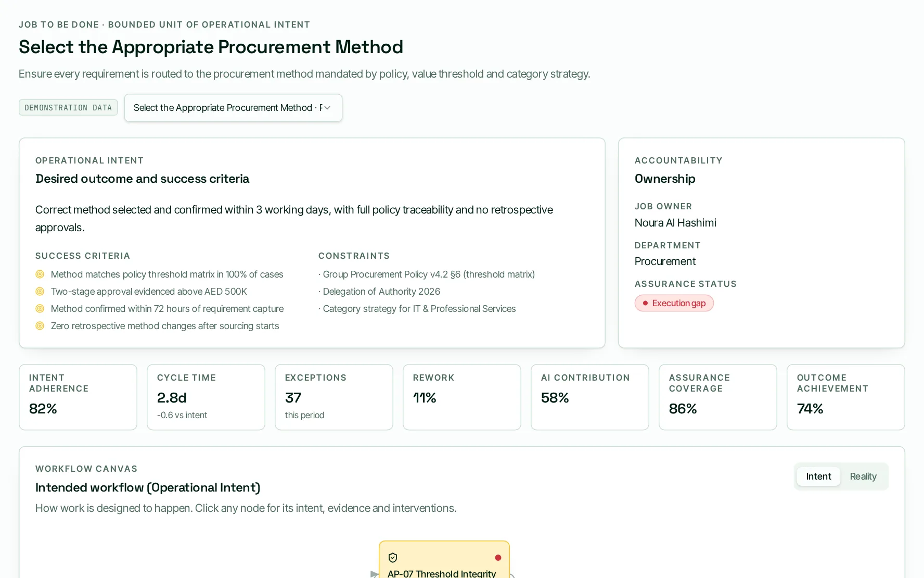This screenshot has height=578, width=924.
Task: Switch workflow canvas to Reality view
Action: click(x=863, y=476)
